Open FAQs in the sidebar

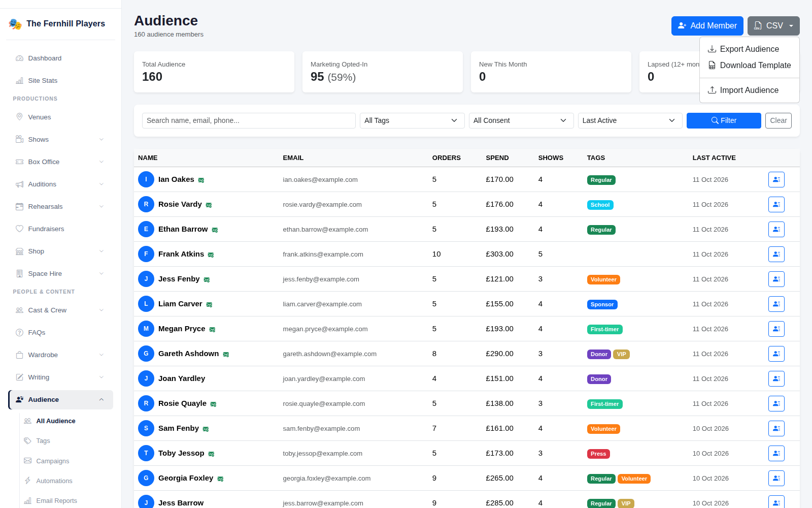click(x=61, y=333)
